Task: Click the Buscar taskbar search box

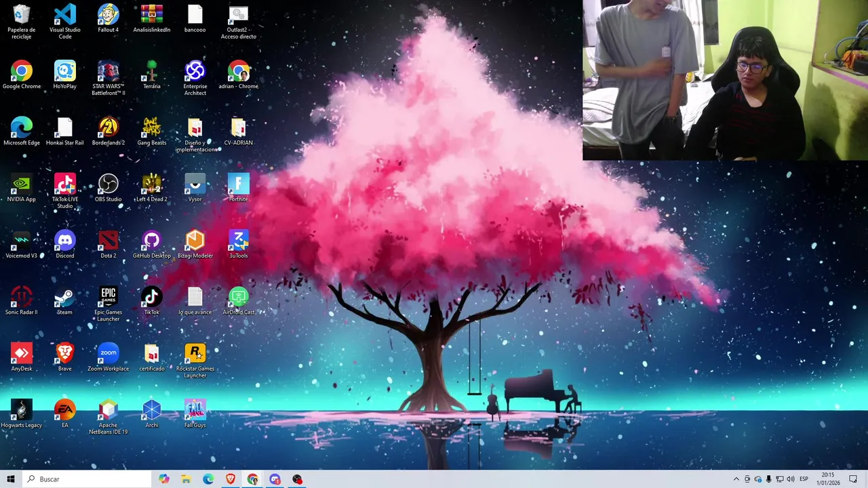Action: coord(87,479)
